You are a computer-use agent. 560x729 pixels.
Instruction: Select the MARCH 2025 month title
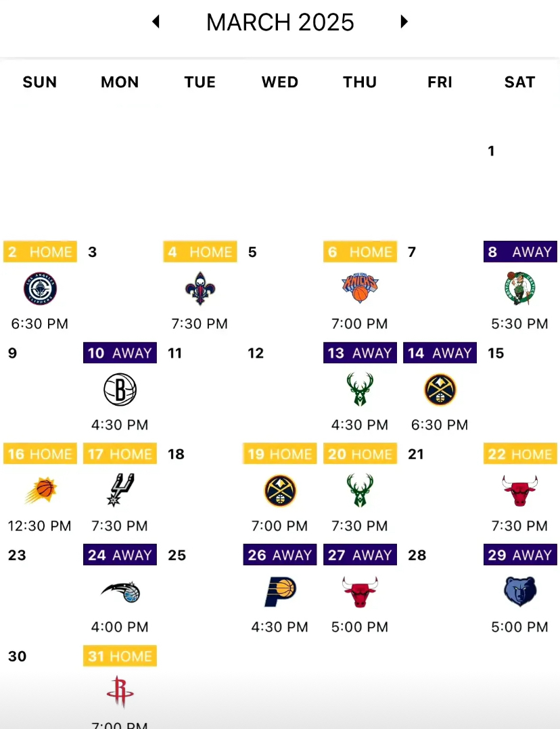coord(280,22)
